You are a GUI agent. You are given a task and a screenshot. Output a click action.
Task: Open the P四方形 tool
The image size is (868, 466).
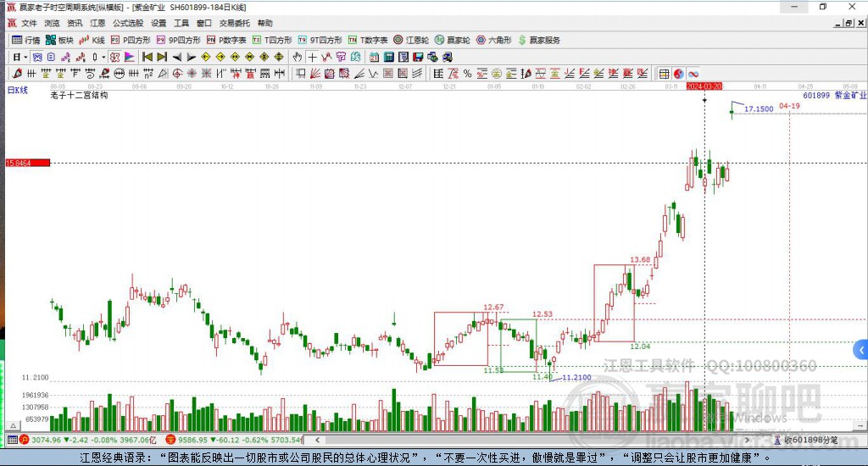pos(131,40)
